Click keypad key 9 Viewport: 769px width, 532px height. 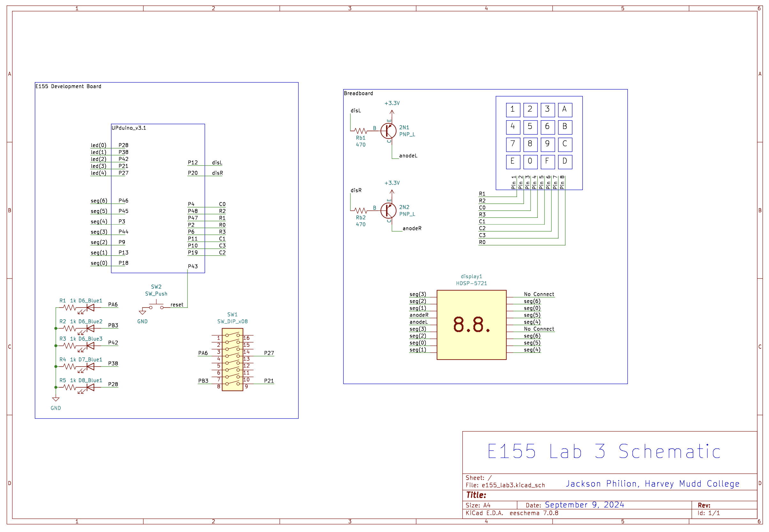(x=548, y=144)
